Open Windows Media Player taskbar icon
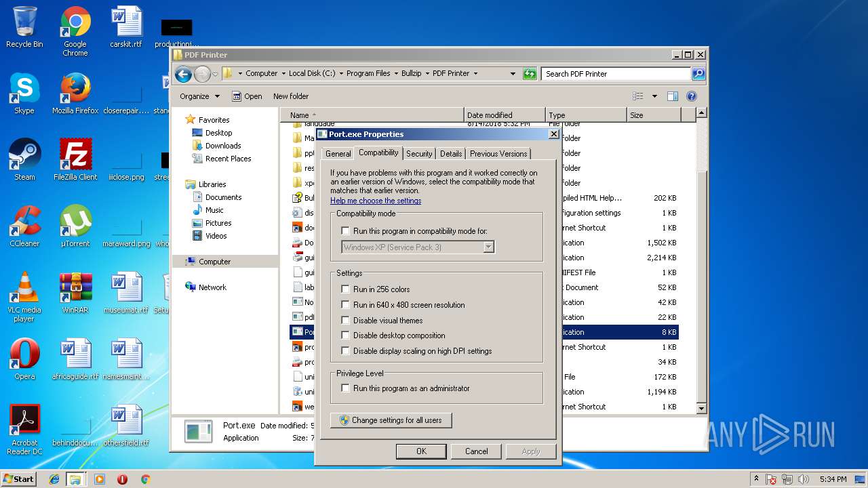 (x=100, y=479)
